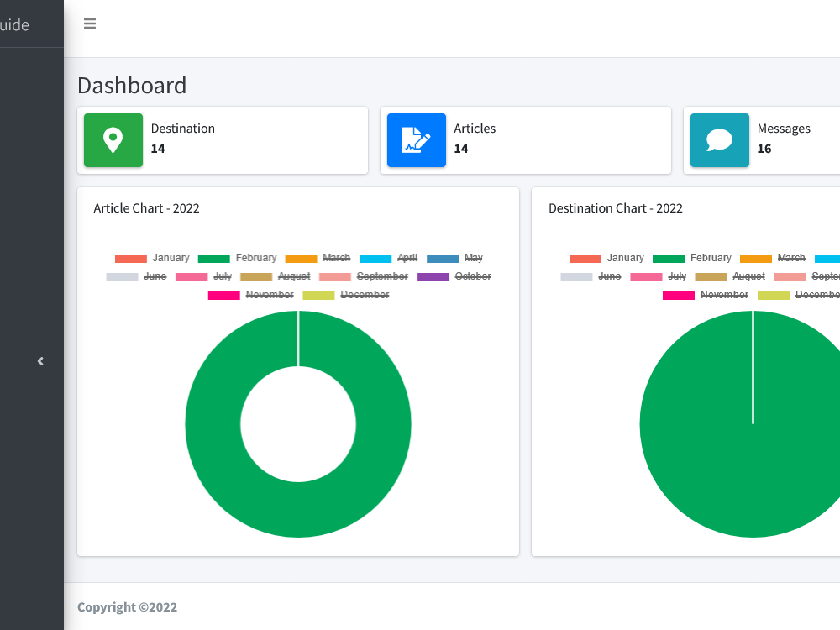The image size is (840, 630).
Task: Click the Messages count 16
Action: point(764,149)
